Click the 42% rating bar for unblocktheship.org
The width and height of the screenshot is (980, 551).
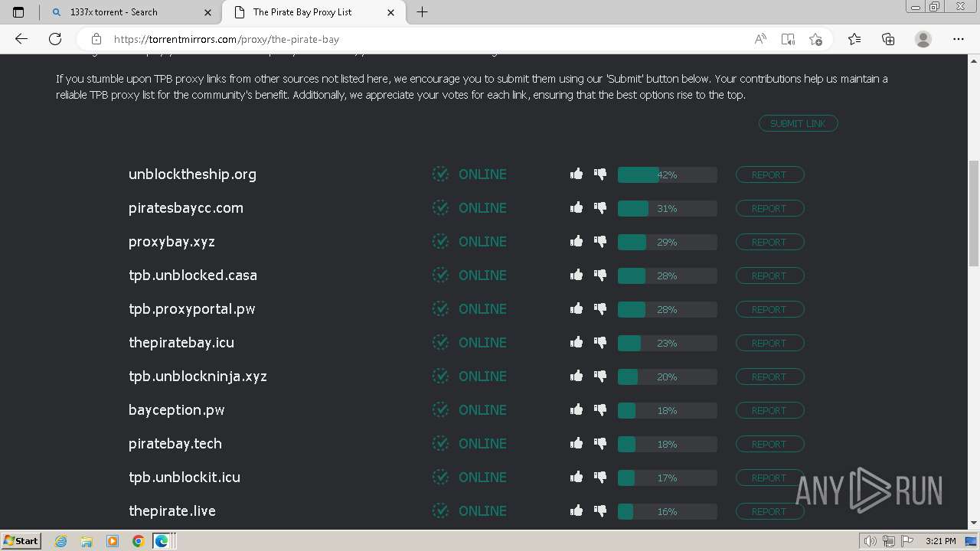(667, 174)
